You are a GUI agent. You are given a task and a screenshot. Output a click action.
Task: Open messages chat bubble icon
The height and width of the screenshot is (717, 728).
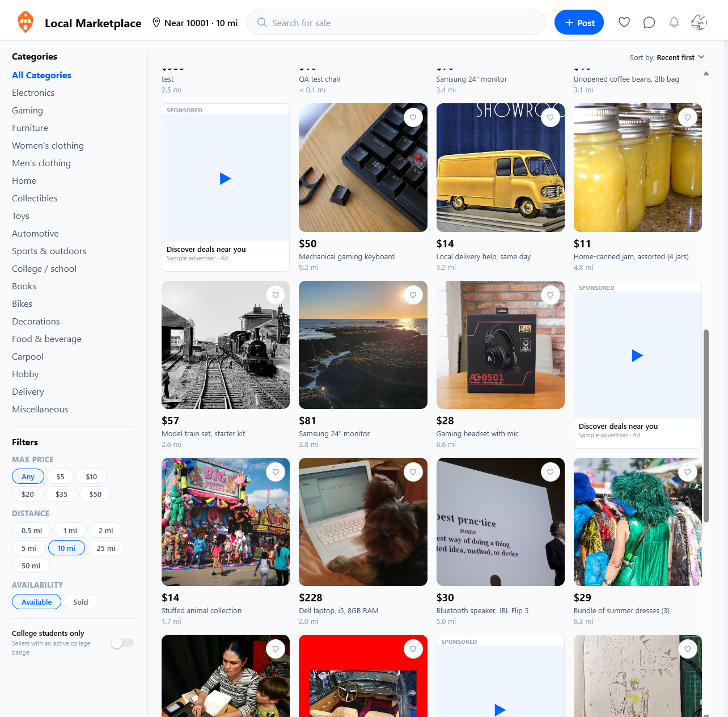[649, 22]
